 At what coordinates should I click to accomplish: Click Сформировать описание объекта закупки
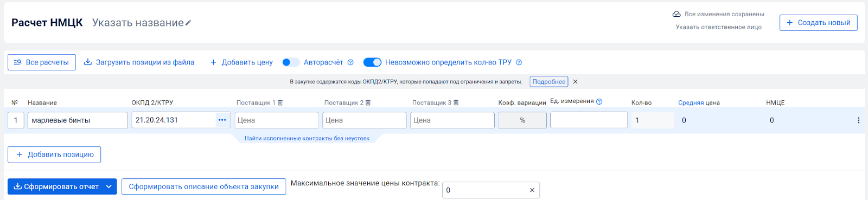[203, 186]
